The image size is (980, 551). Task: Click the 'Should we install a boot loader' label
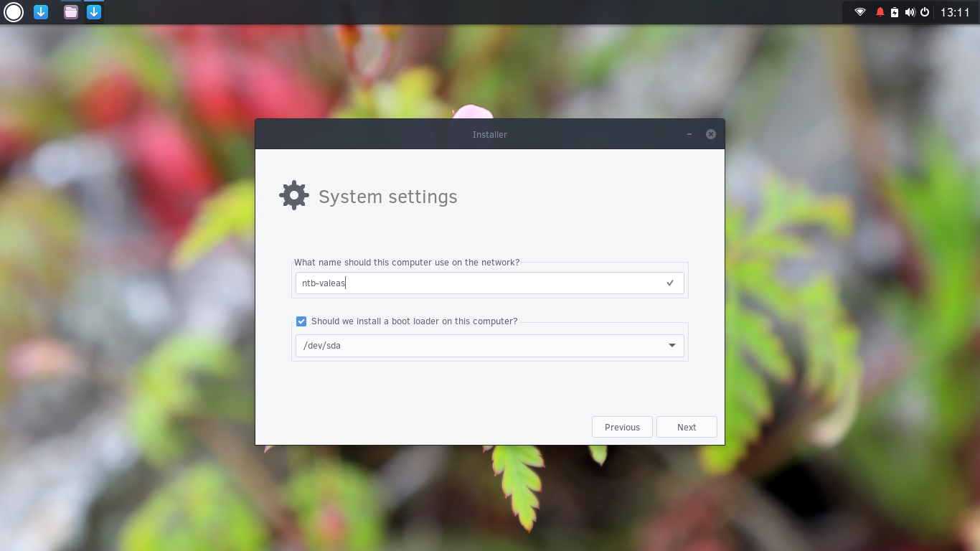coord(414,321)
